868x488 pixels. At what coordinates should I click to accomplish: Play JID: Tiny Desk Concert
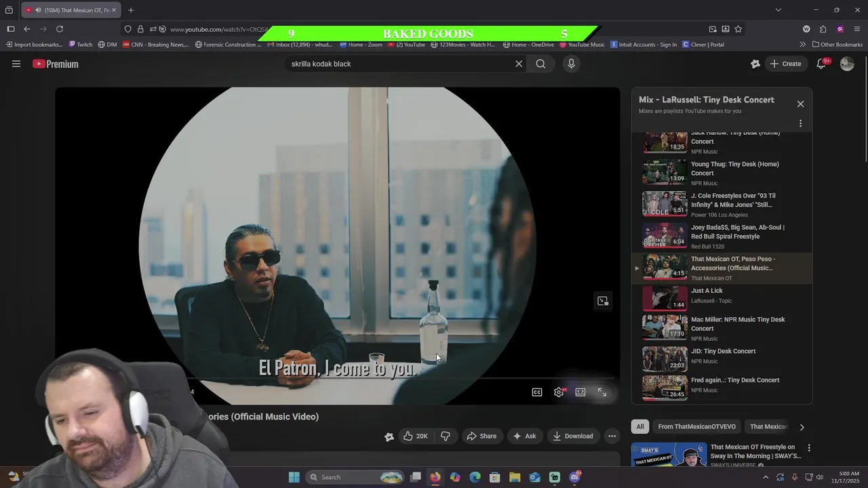click(722, 359)
